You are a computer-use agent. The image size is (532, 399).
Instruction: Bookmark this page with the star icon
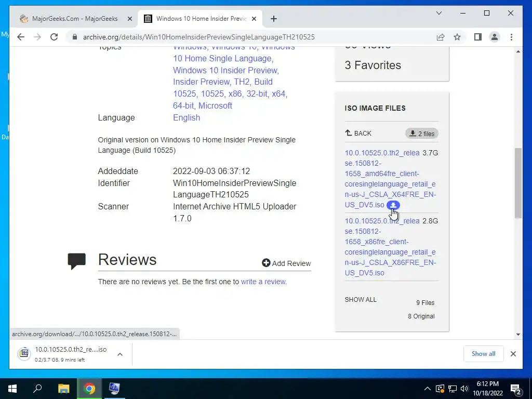pyautogui.click(x=457, y=37)
